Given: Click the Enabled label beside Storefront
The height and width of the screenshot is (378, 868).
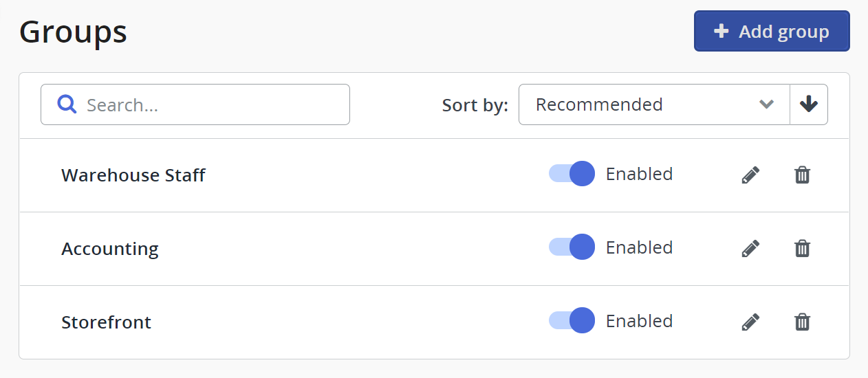Looking at the screenshot, I should [639, 321].
